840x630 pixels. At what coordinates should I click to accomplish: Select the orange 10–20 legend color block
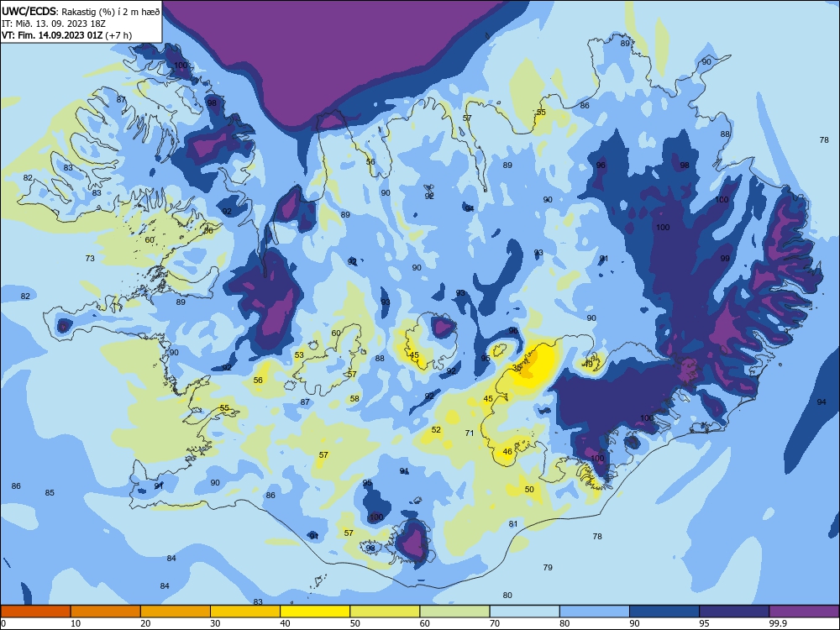(x=106, y=612)
